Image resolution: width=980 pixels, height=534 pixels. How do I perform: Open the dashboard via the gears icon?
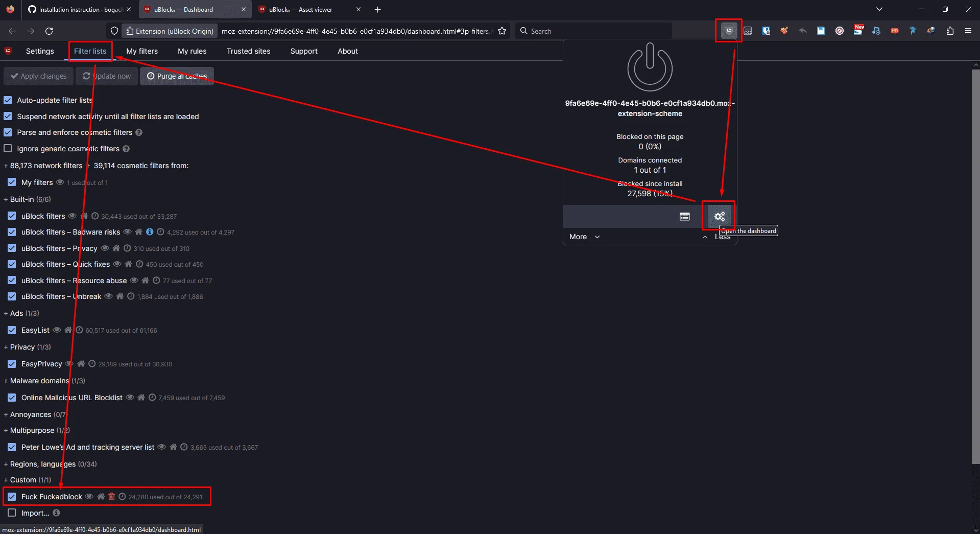click(720, 217)
